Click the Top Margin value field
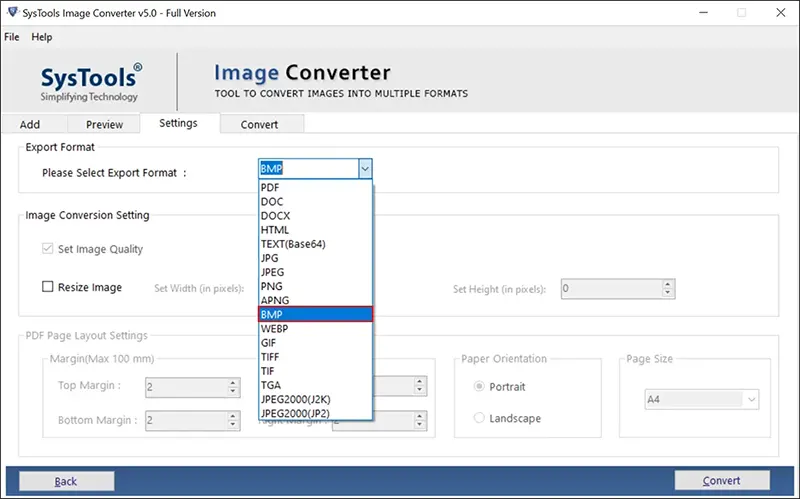This screenshot has height=499, width=800. point(186,387)
